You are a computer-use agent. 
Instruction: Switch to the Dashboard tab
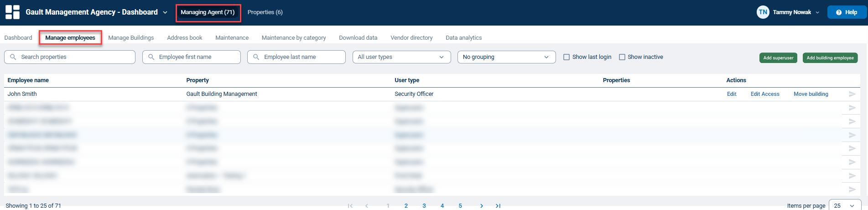click(x=18, y=38)
